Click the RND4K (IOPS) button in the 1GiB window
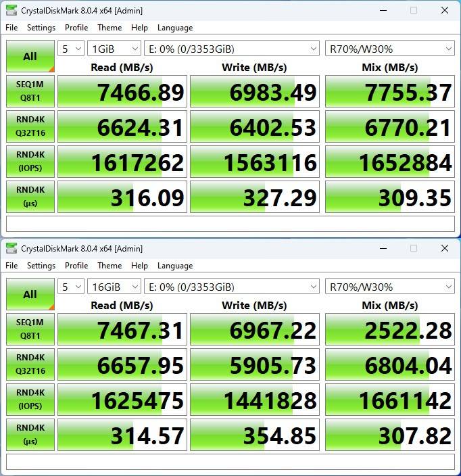461x476 pixels. coord(30,162)
